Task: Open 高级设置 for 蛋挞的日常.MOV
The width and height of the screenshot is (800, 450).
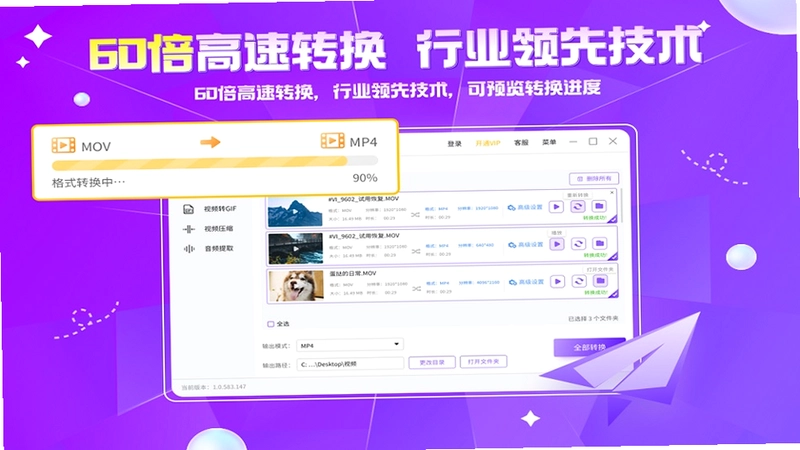Action: tap(527, 282)
